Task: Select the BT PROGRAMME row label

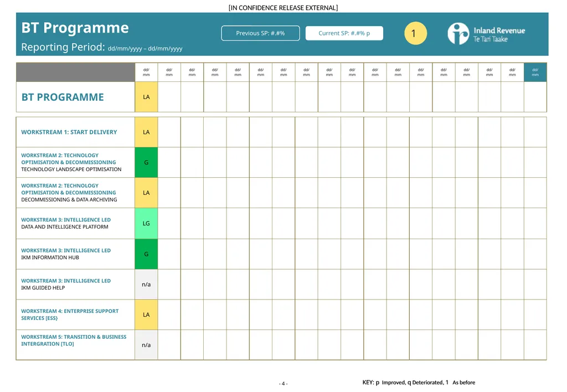Action: click(x=63, y=97)
